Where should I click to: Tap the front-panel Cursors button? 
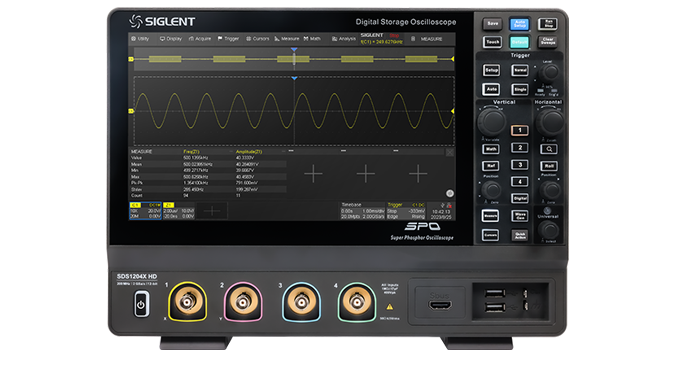click(490, 235)
